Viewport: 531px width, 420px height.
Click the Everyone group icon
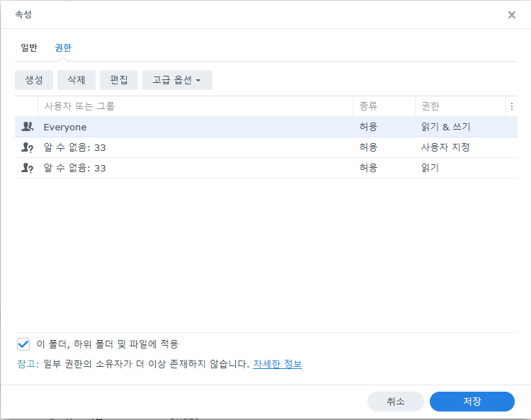pyautogui.click(x=28, y=127)
